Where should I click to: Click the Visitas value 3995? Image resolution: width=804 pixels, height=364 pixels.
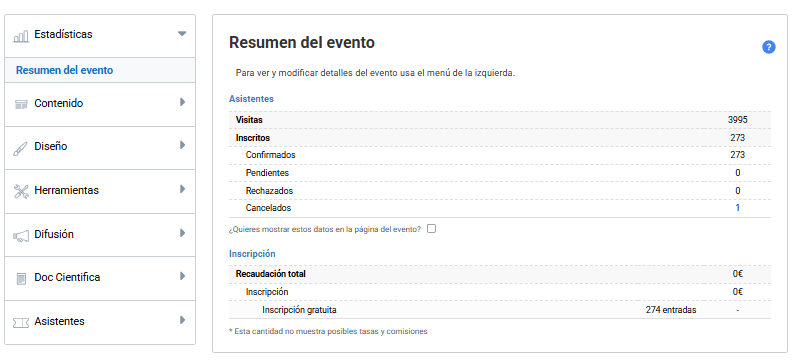[737, 120]
